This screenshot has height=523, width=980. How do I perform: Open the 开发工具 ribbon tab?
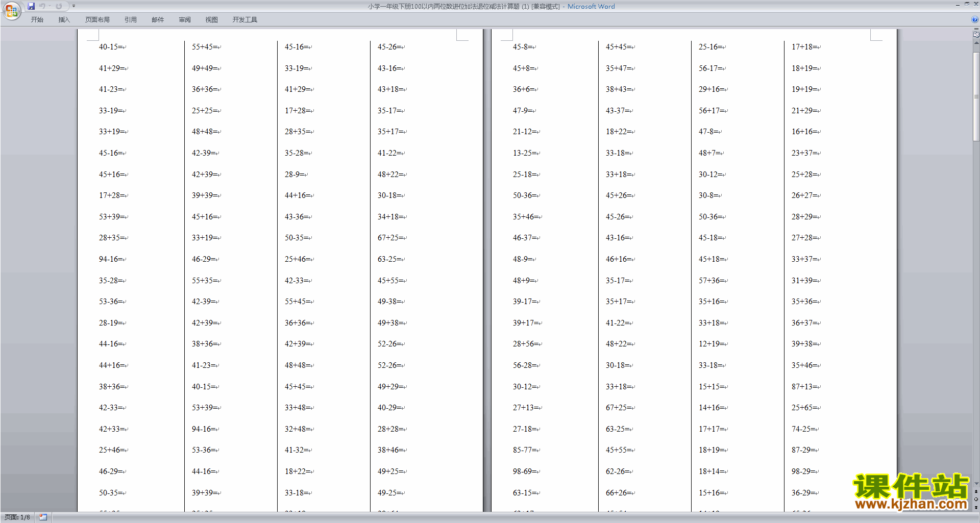(245, 19)
